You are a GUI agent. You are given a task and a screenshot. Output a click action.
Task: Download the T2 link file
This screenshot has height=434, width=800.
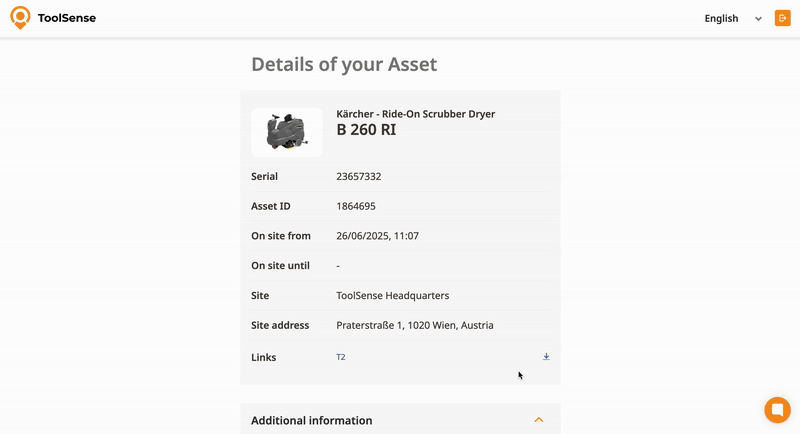(x=546, y=357)
